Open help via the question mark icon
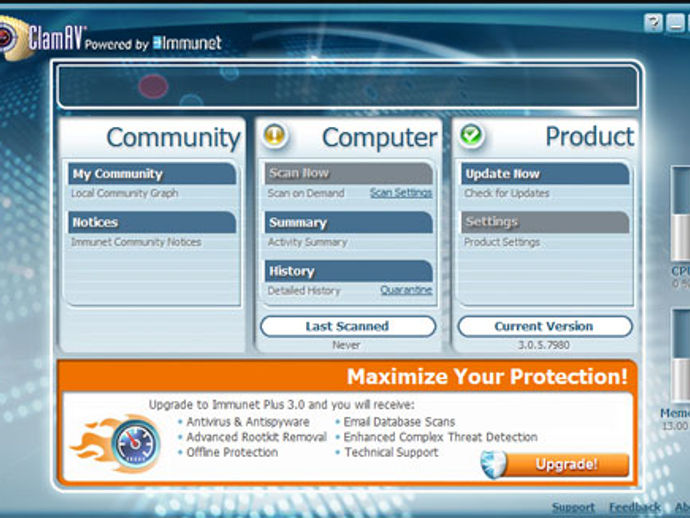 [653, 22]
